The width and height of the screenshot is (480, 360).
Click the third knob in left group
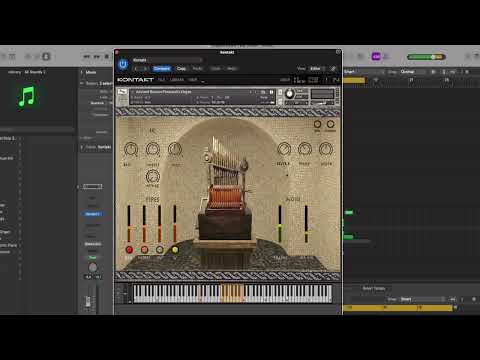coord(175,149)
